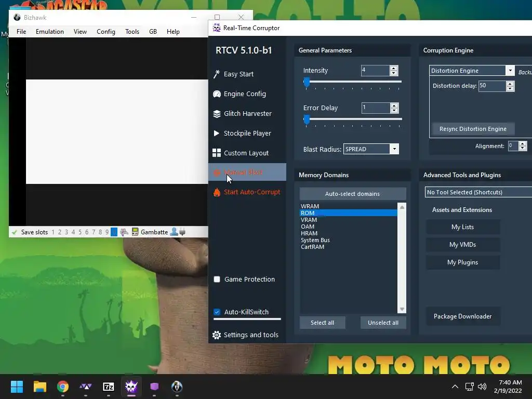Open My VMDs
The image size is (532, 399).
click(x=462, y=245)
